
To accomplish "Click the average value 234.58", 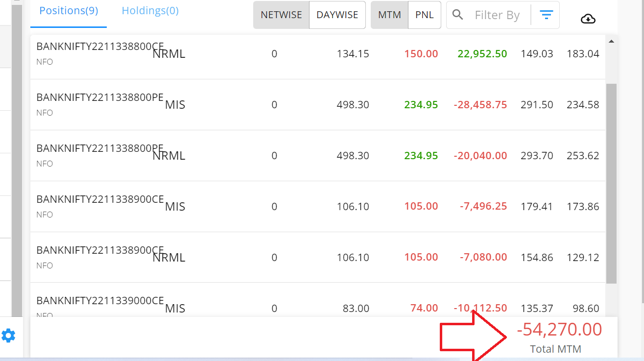I will pos(583,105).
